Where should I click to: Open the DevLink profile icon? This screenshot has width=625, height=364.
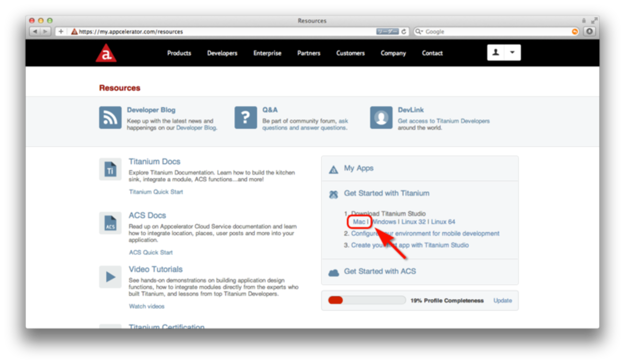click(381, 118)
